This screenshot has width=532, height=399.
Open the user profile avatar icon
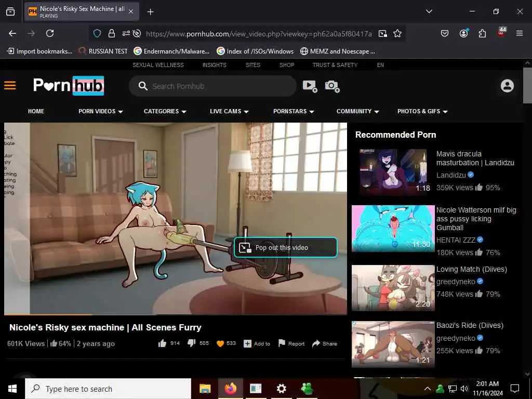click(507, 86)
